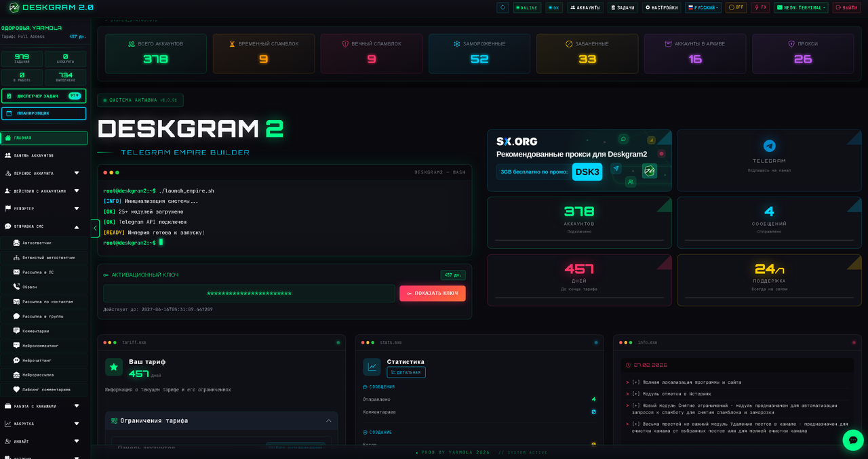The image size is (868, 459).
Task: Select Главная in the sidebar
Action: tap(43, 138)
